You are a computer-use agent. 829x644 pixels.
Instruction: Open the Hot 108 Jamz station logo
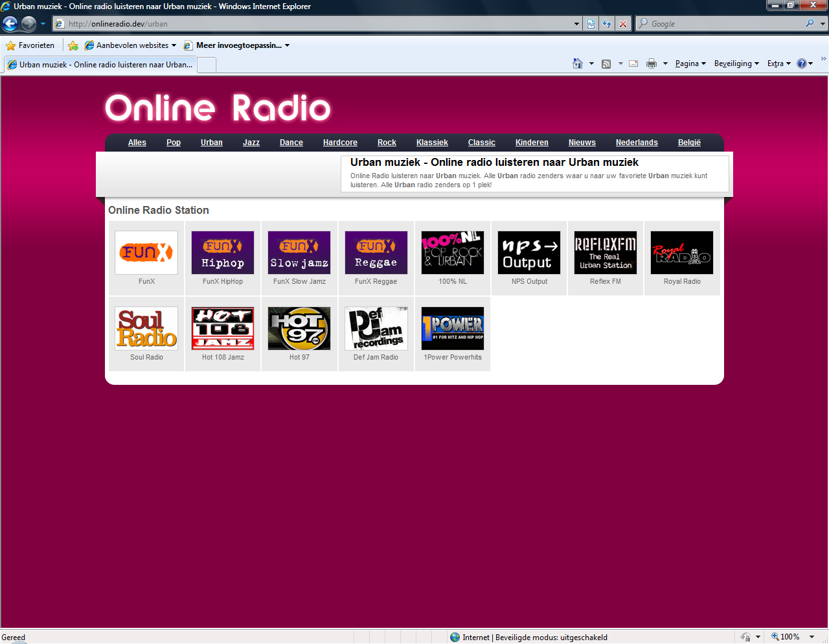[223, 328]
